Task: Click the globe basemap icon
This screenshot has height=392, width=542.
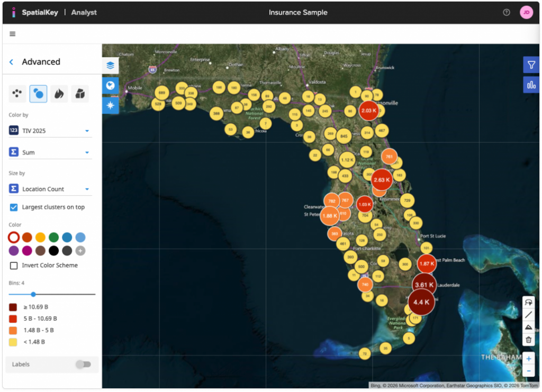Action: (x=110, y=85)
